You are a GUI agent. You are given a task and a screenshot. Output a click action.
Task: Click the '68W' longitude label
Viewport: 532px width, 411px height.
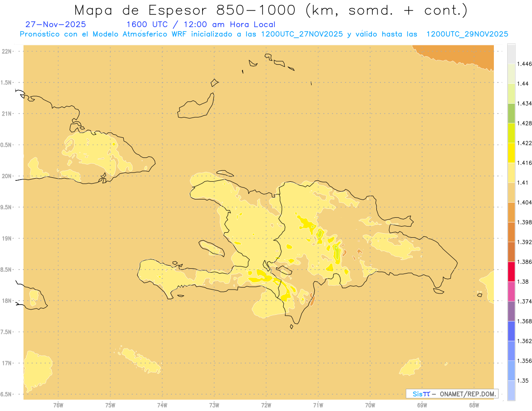click(x=474, y=405)
